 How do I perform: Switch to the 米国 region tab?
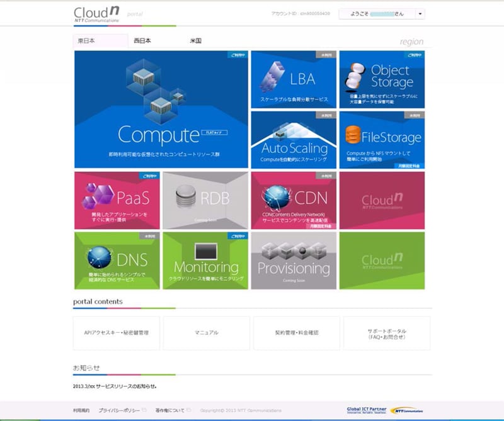tap(196, 41)
